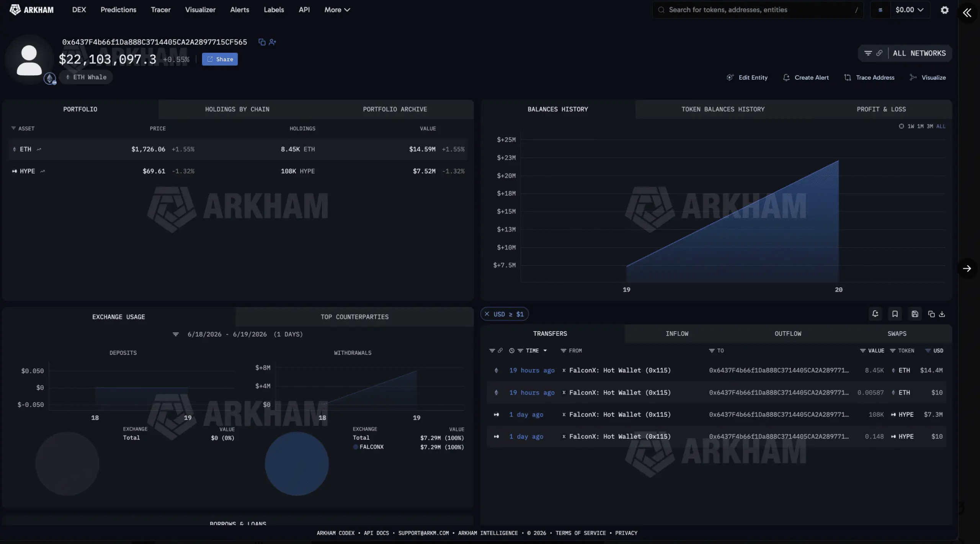Click Trace Address
This screenshot has height=544, width=980.
click(x=869, y=78)
